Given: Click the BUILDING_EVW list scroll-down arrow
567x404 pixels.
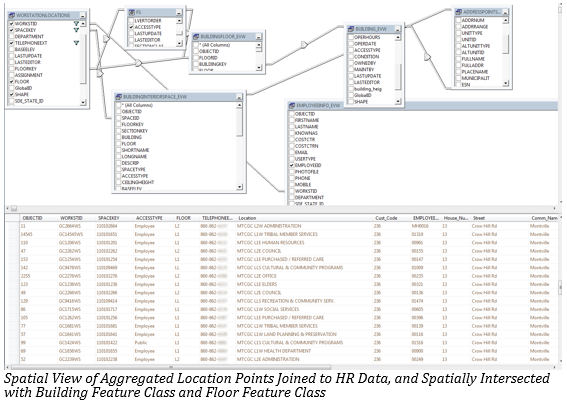Looking at the screenshot, I should coord(398,102).
